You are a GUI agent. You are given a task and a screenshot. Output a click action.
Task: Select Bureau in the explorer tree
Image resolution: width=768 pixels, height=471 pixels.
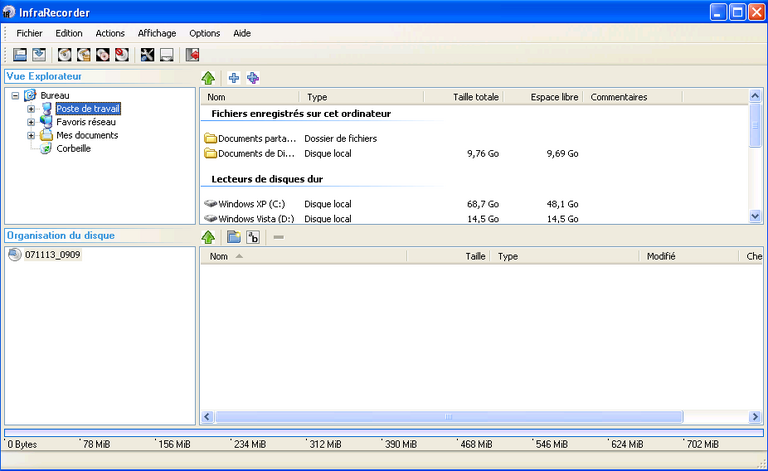54,95
